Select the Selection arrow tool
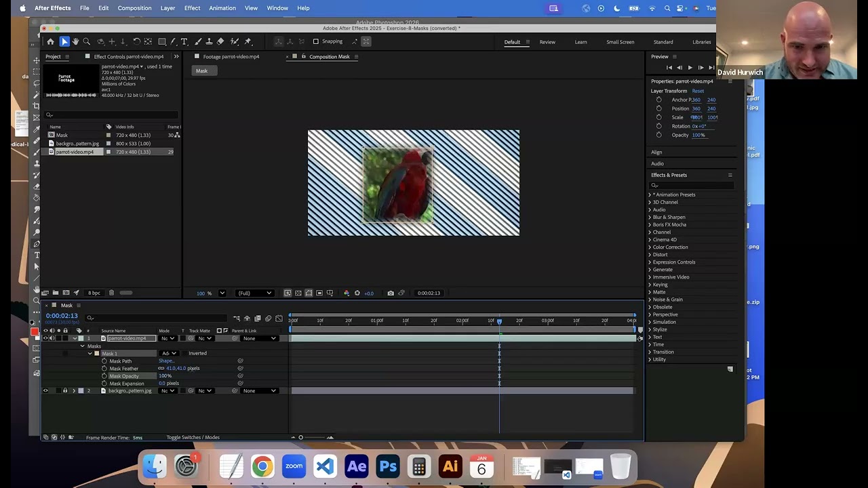Screen dimensions: 868x488 (x=64, y=41)
